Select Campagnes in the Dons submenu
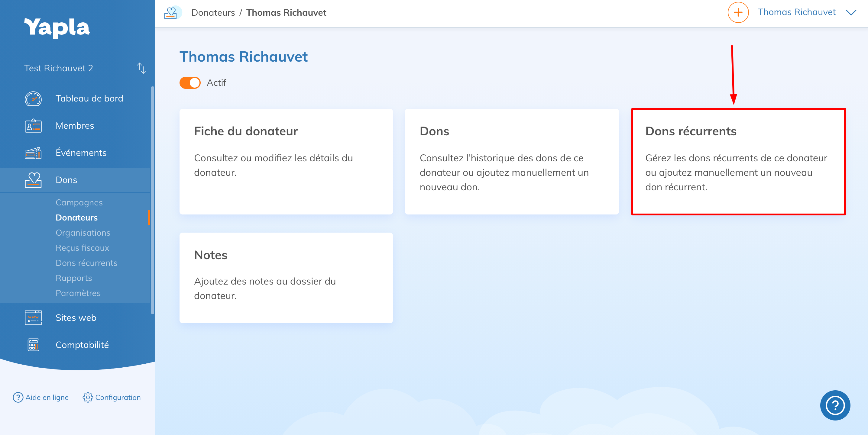The image size is (868, 435). tap(79, 203)
